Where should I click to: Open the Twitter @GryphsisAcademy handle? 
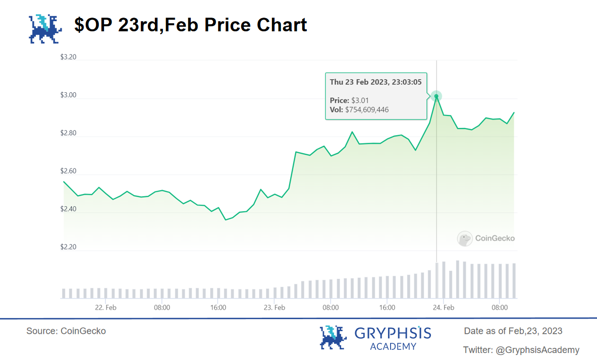(x=521, y=350)
